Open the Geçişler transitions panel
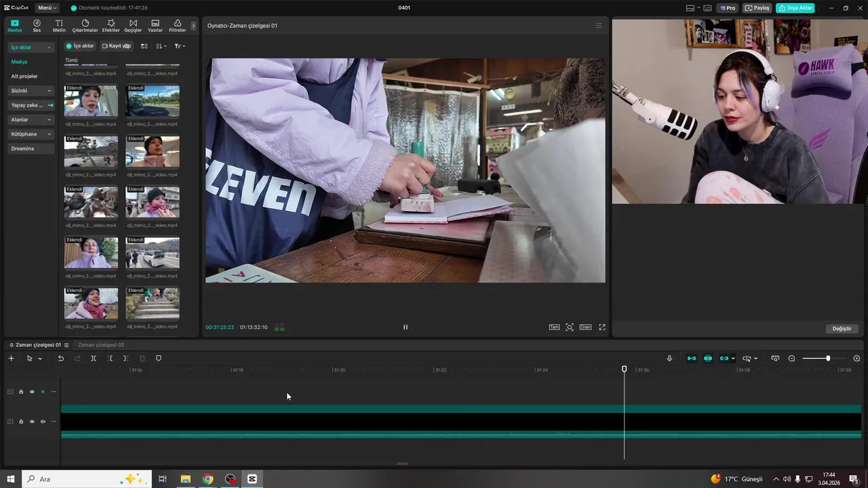Image resolution: width=868 pixels, height=488 pixels. 133,26
